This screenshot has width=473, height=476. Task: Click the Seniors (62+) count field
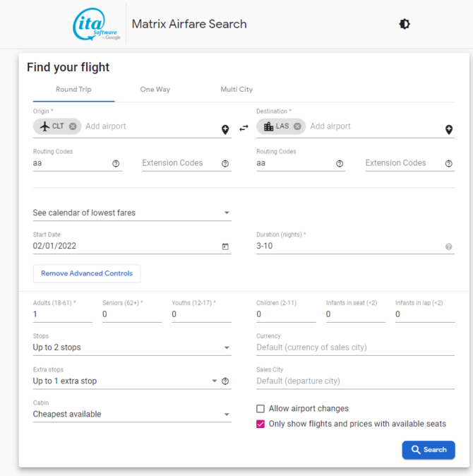[x=132, y=314]
